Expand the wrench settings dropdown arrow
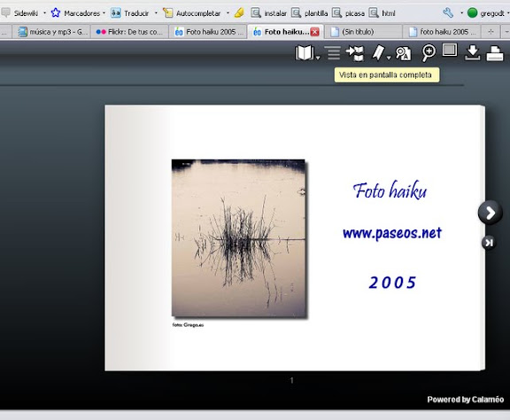 click(x=461, y=13)
